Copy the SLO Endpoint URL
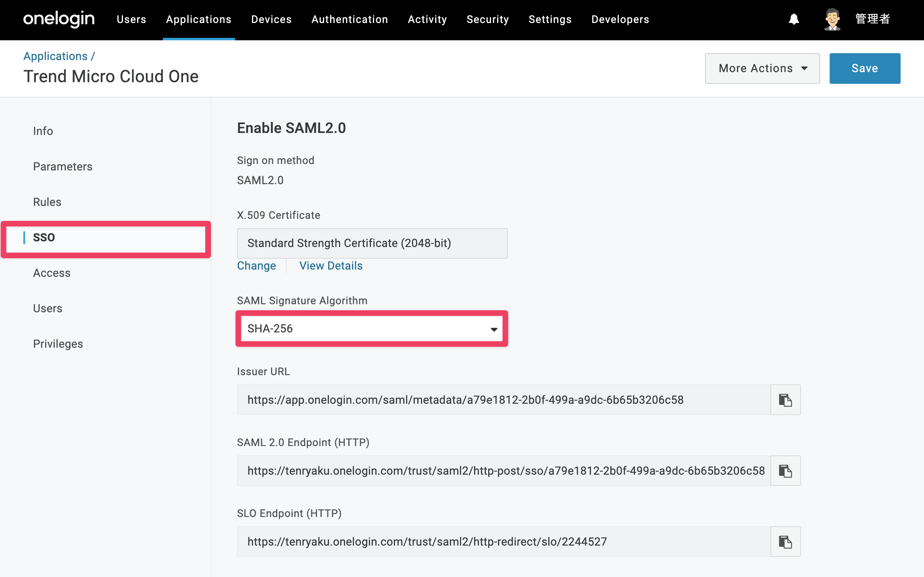 (785, 542)
